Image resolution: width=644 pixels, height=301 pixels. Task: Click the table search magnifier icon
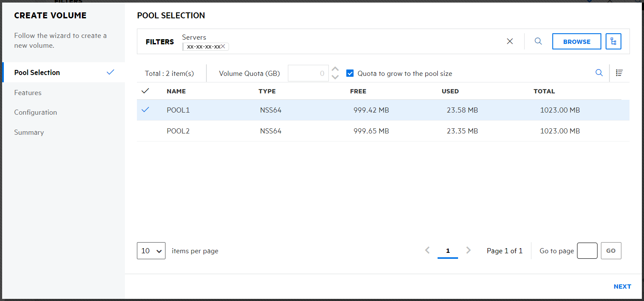pos(599,73)
